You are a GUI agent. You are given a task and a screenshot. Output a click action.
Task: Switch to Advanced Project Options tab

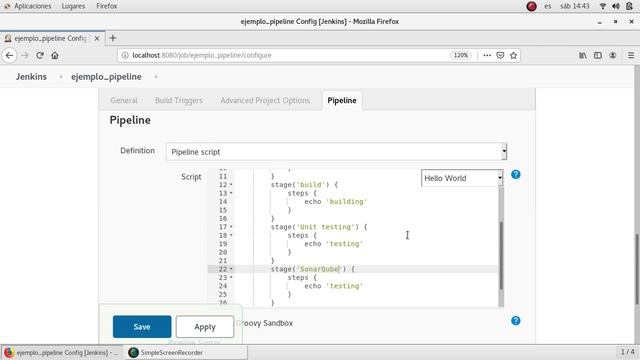pyautogui.click(x=265, y=100)
